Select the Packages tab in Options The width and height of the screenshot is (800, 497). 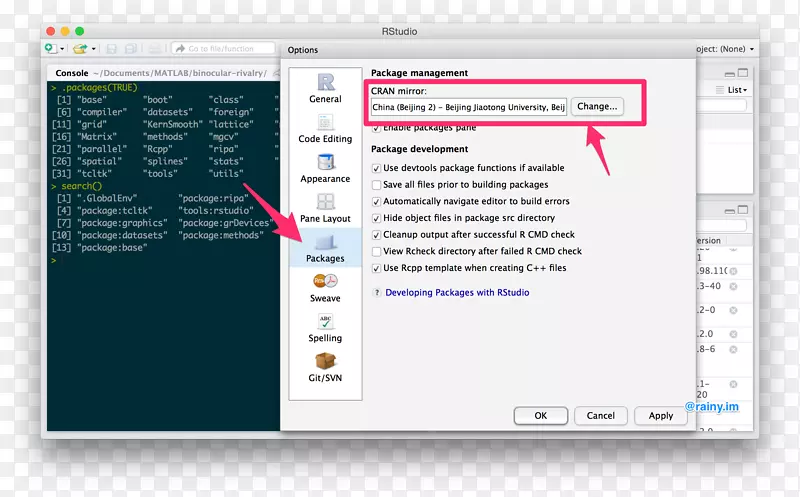[x=325, y=247]
